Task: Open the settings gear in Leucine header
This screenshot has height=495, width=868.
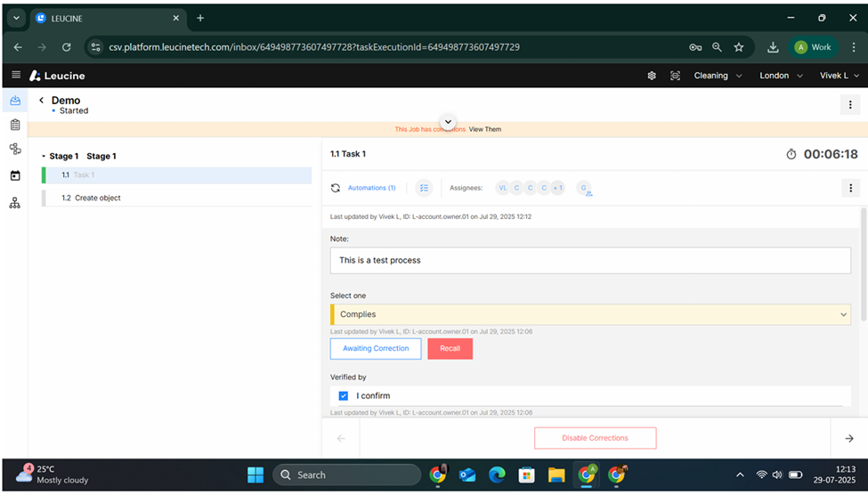Action: click(652, 76)
